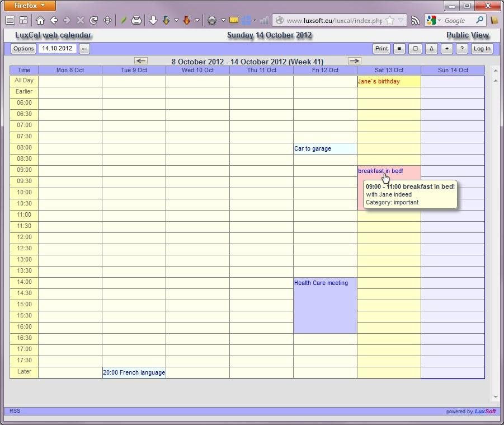Click the gear settings icon in toolbar
504x425 pixels.
[x=212, y=20]
